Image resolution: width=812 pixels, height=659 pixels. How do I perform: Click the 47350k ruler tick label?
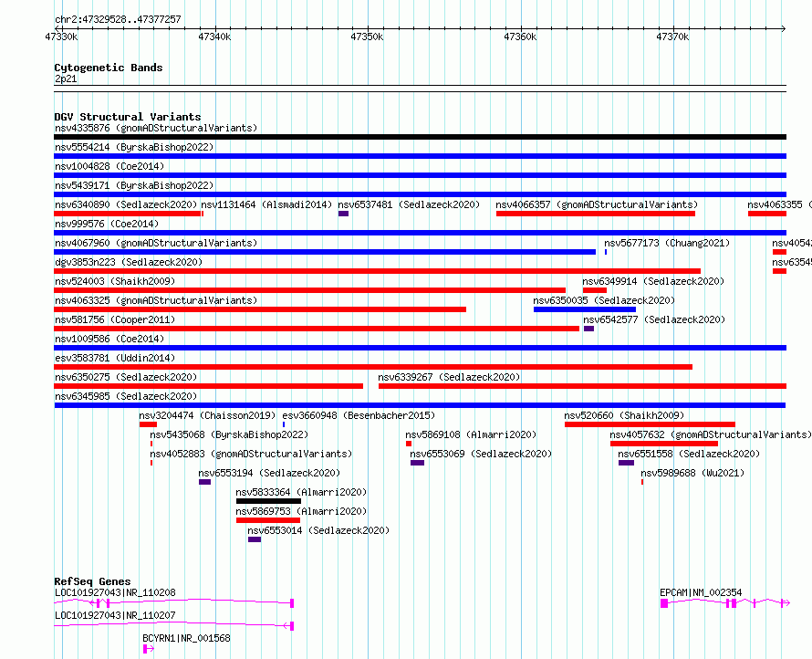(x=367, y=37)
